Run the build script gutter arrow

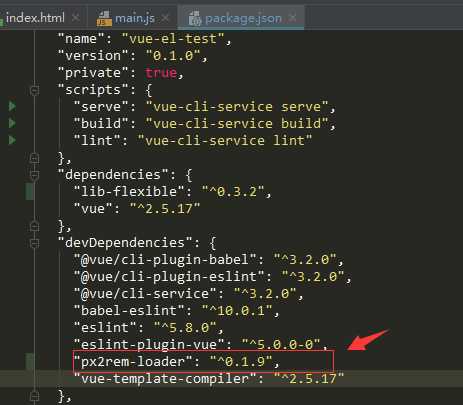pyautogui.click(x=12, y=123)
